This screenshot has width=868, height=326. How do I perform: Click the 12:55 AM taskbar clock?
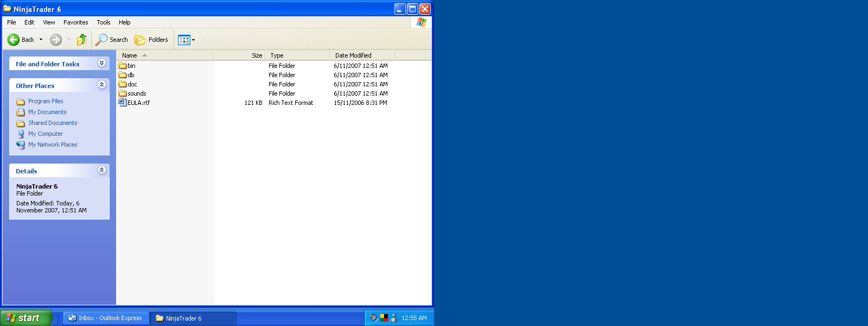414,318
